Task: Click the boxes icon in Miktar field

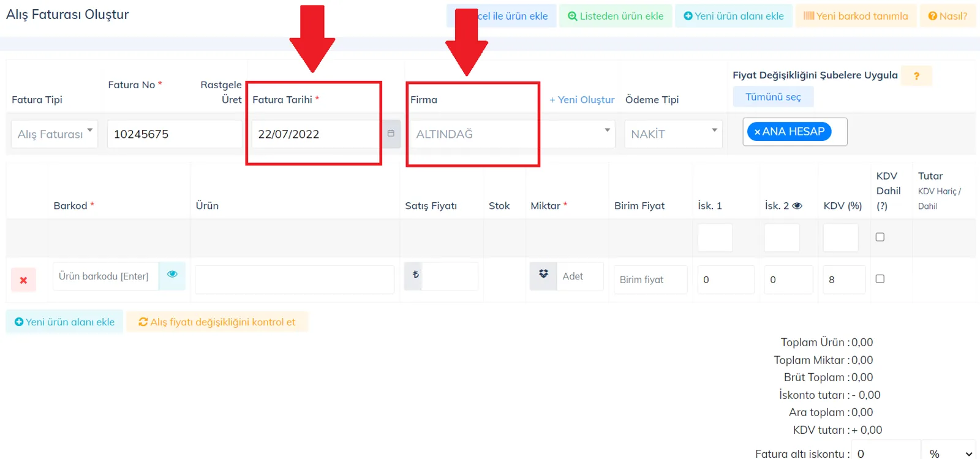Action: [x=543, y=275]
